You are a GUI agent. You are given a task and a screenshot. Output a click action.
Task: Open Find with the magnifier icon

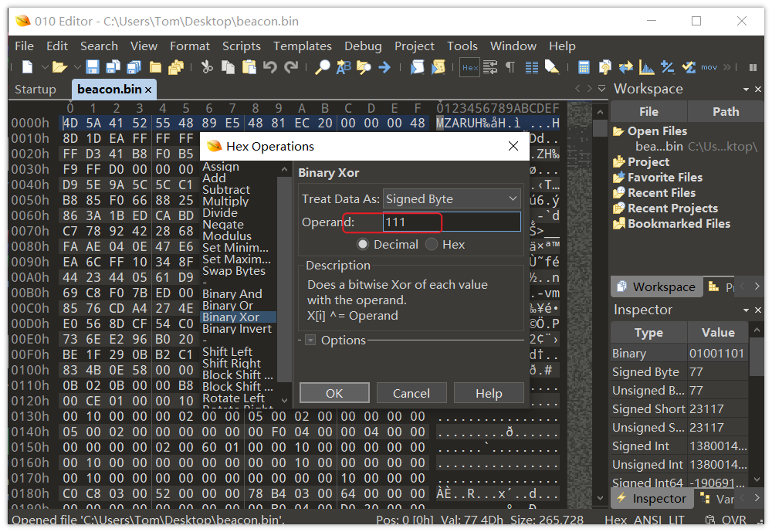point(323,67)
